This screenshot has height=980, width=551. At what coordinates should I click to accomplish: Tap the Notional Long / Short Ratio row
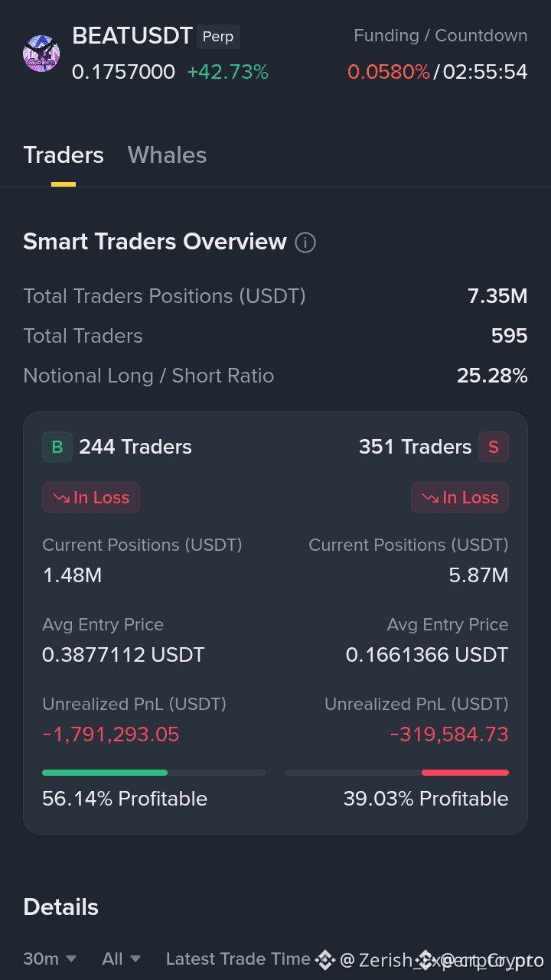tap(275, 376)
